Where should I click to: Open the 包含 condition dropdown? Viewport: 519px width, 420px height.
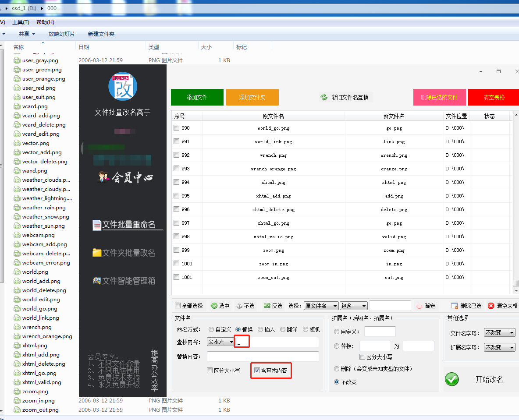354,306
